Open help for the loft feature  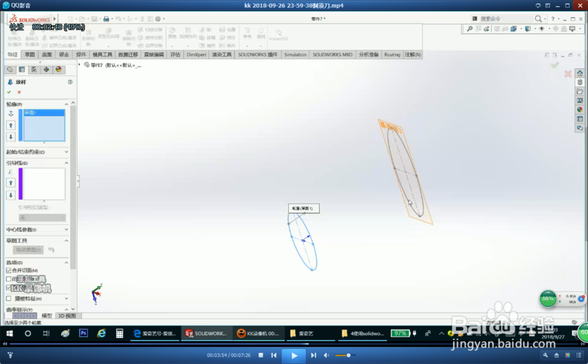coord(70,82)
